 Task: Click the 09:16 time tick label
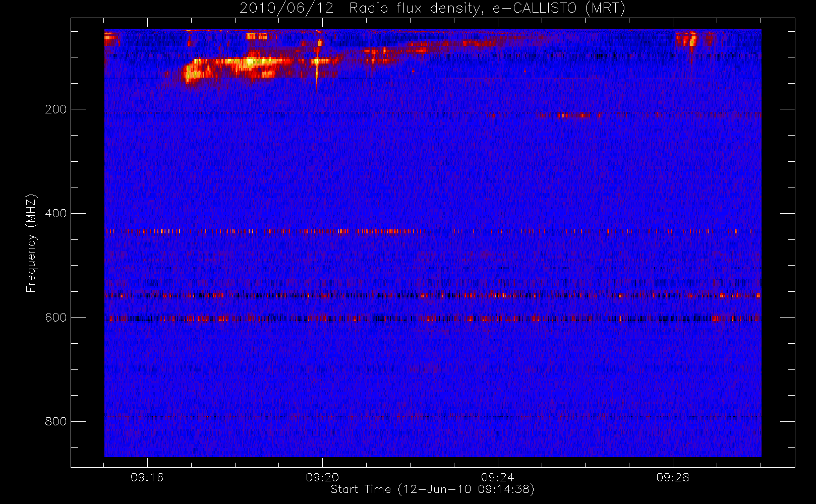coord(147,477)
